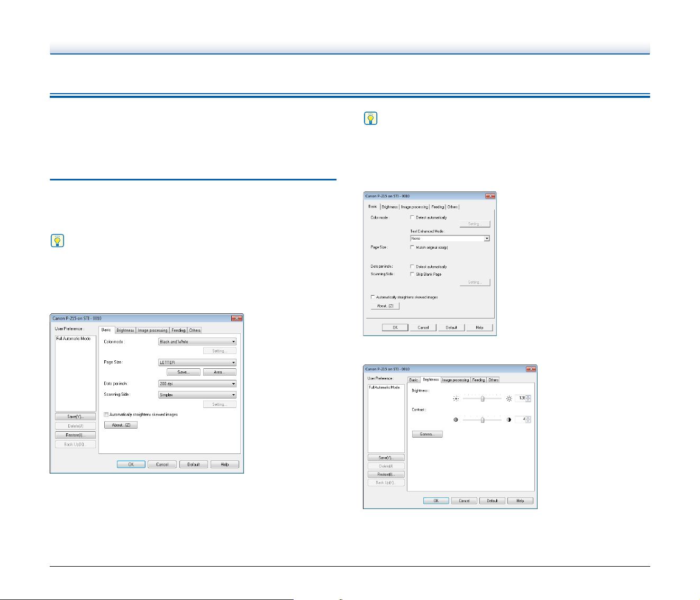Click Restore(I)... in LETTER page-size dialog
Screen dimensions: 700x600
click(x=76, y=435)
